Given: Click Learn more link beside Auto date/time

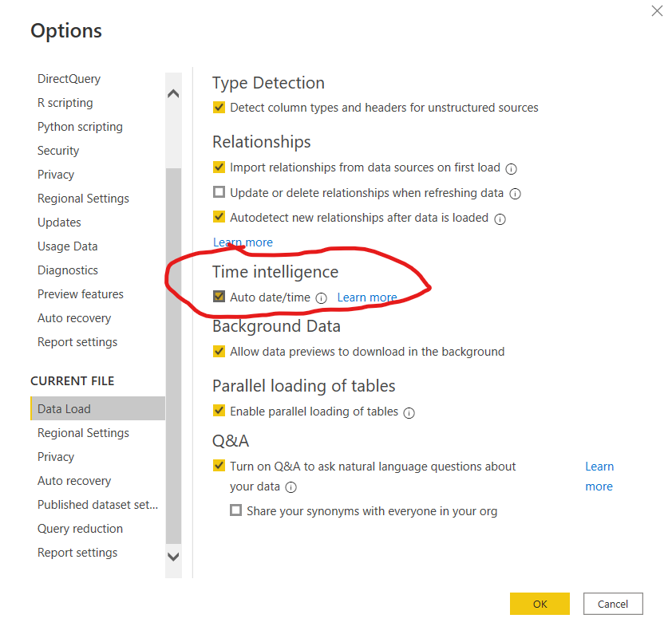Looking at the screenshot, I should pos(367,297).
